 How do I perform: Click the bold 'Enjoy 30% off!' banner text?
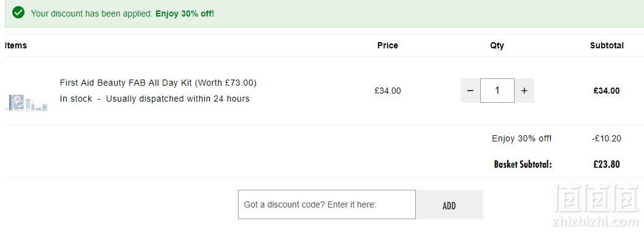(185, 13)
